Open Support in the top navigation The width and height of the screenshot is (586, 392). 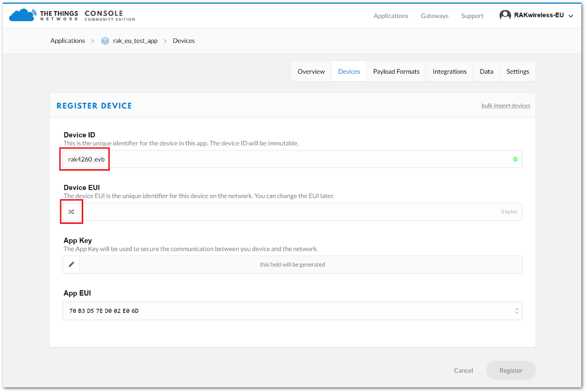coord(472,16)
